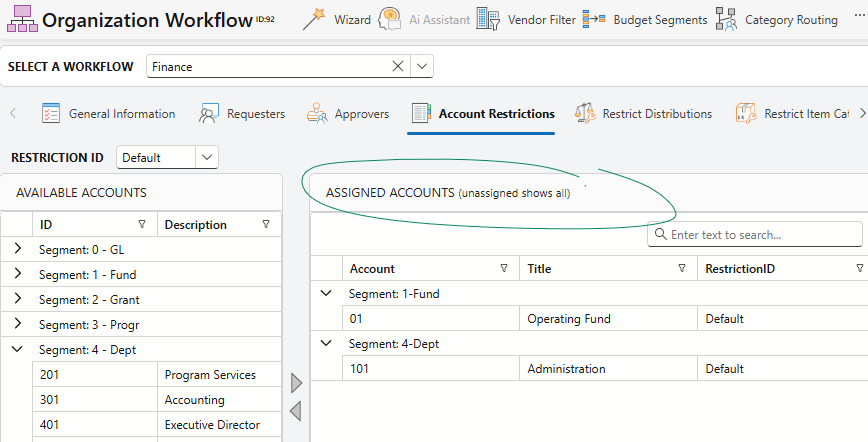Select account 201 Program Services row

(157, 374)
